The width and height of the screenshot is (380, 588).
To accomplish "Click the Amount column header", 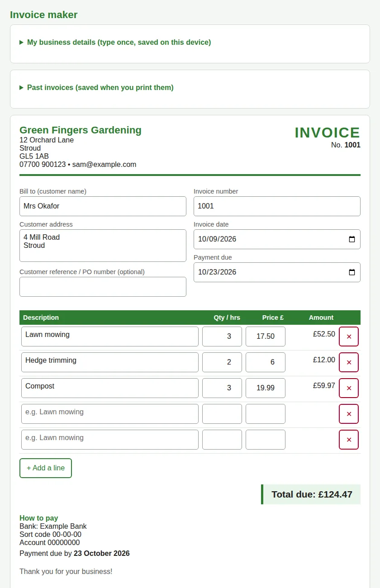I will coord(321,318).
